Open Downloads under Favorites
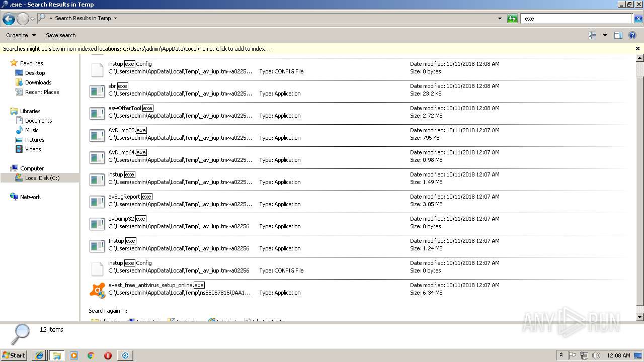 [x=38, y=82]
